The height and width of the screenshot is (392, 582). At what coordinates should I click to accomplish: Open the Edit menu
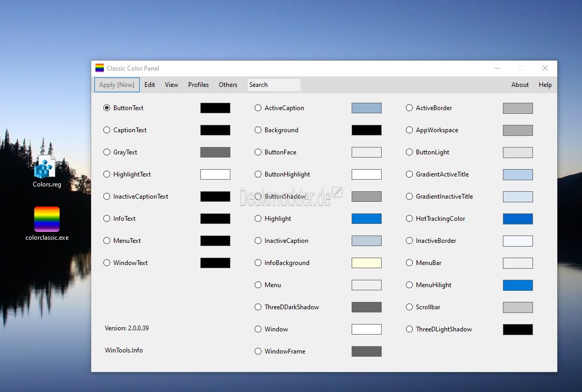coord(150,84)
